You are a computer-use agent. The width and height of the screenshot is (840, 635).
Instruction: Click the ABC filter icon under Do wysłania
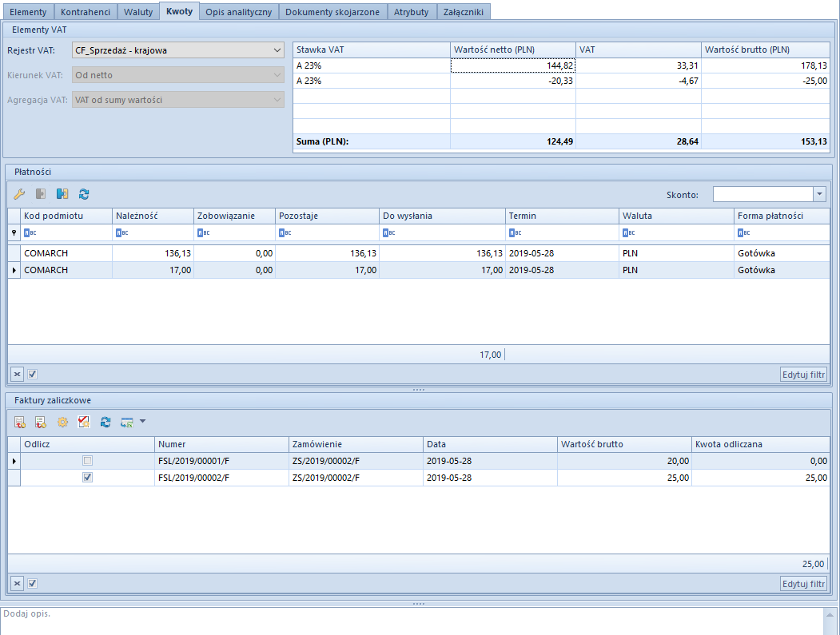[389, 233]
